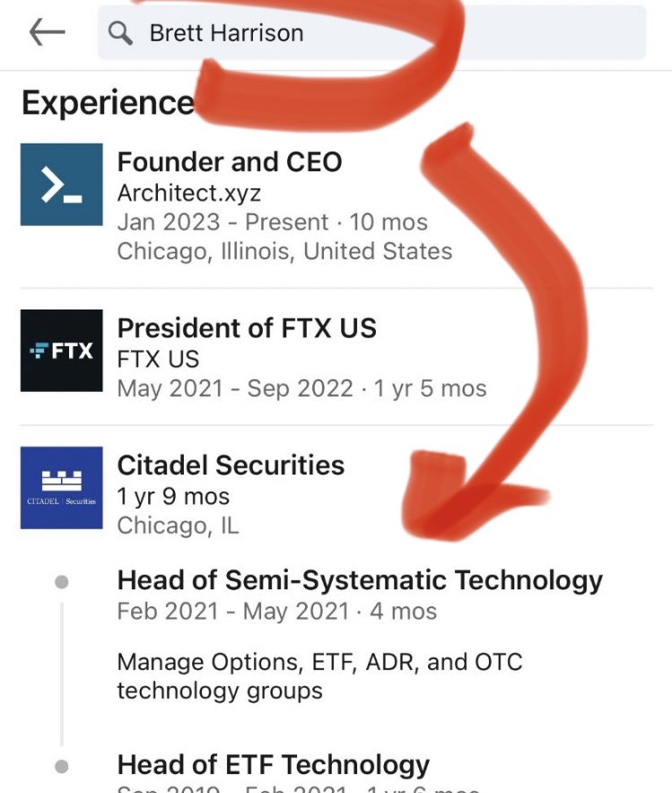Open the Citadel Securities logo
Viewport: 672px width, 793px height.
[61, 488]
